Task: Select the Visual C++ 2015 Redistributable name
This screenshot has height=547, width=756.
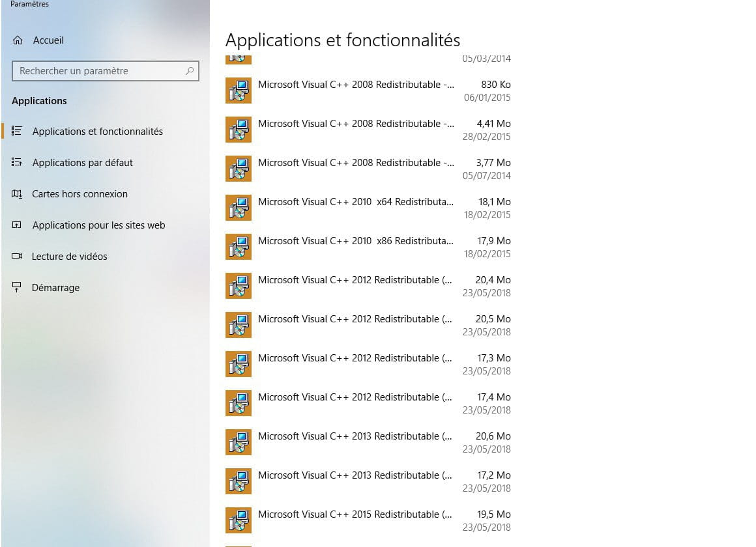Action: click(355, 514)
